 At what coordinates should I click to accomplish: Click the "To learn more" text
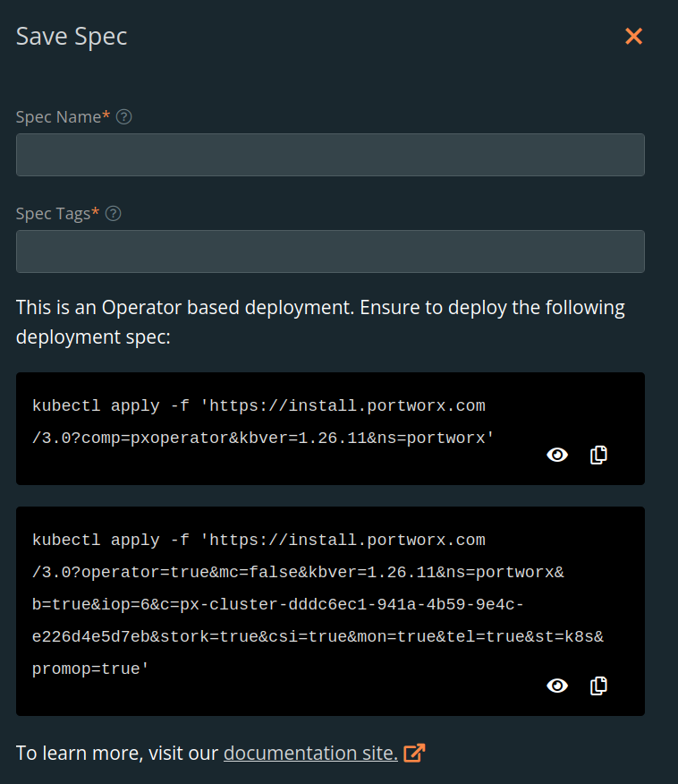click(116, 753)
